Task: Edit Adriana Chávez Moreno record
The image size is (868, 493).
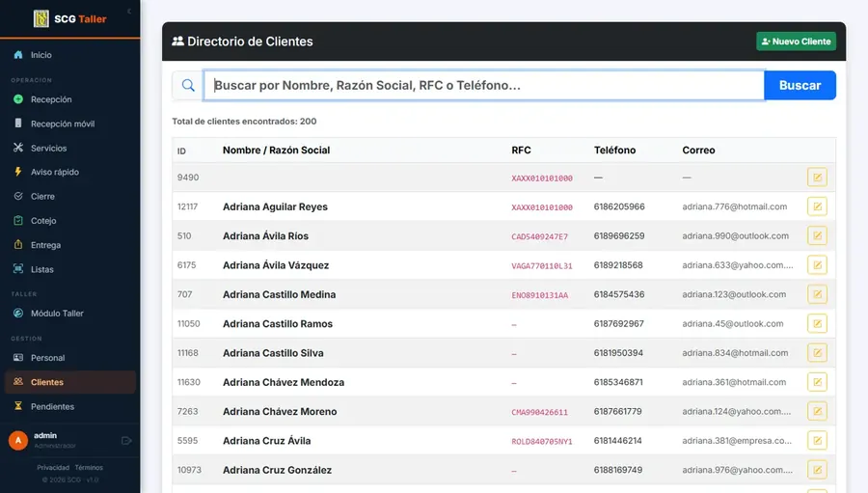Action: pos(817,411)
